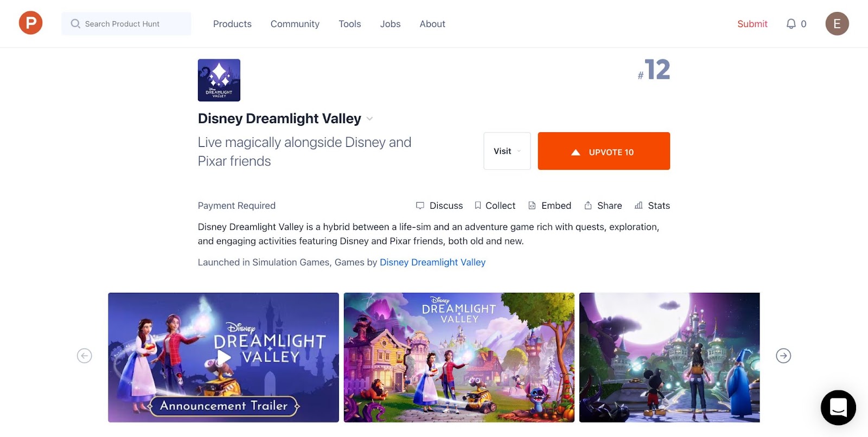Share Disney Dreamlight Valley
The width and height of the screenshot is (868, 437).
pos(603,205)
